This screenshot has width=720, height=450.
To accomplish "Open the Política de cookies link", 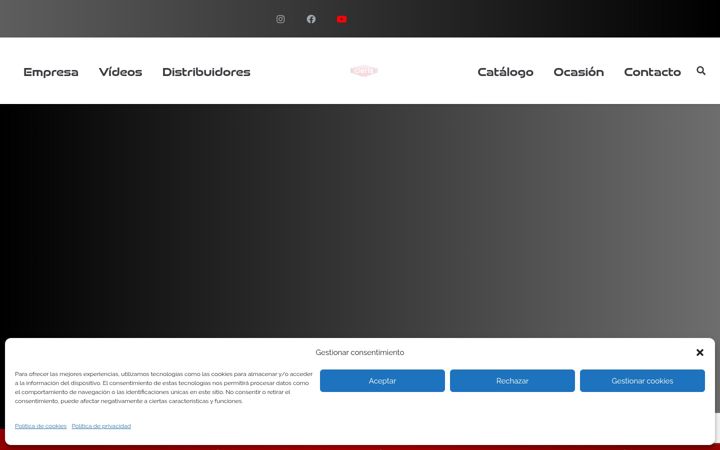I will 40,426.
